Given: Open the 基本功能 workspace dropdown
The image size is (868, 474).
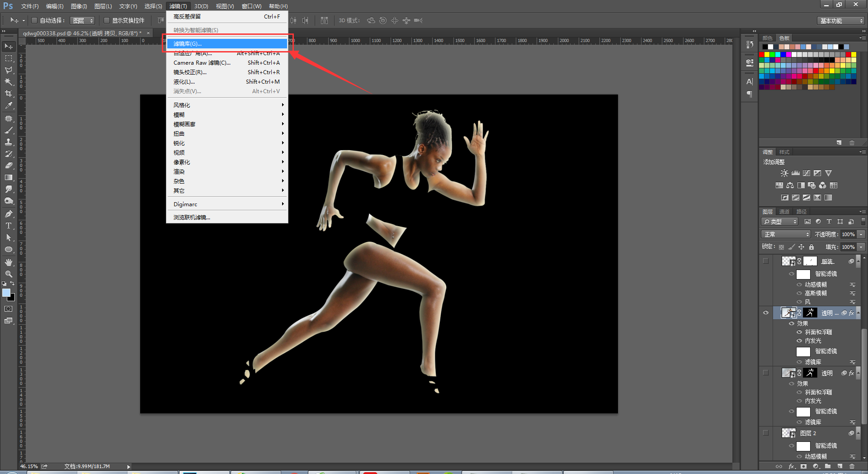Looking at the screenshot, I should pos(840,21).
